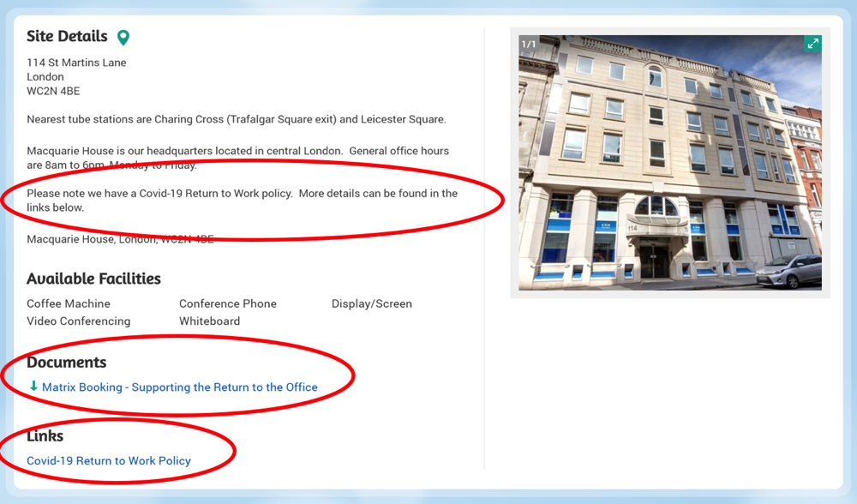Click the 1/1 image counter on the photo
Image resolution: width=857 pixels, height=504 pixels.
tap(529, 45)
